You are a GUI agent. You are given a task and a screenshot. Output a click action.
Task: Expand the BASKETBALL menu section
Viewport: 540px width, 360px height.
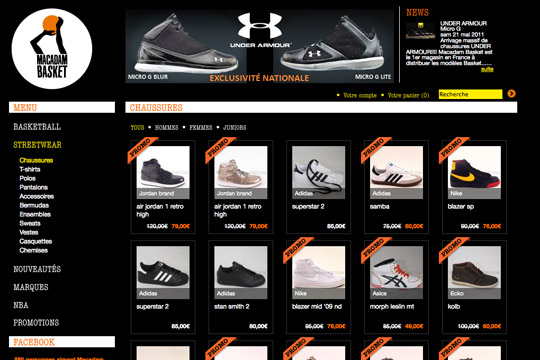37,127
